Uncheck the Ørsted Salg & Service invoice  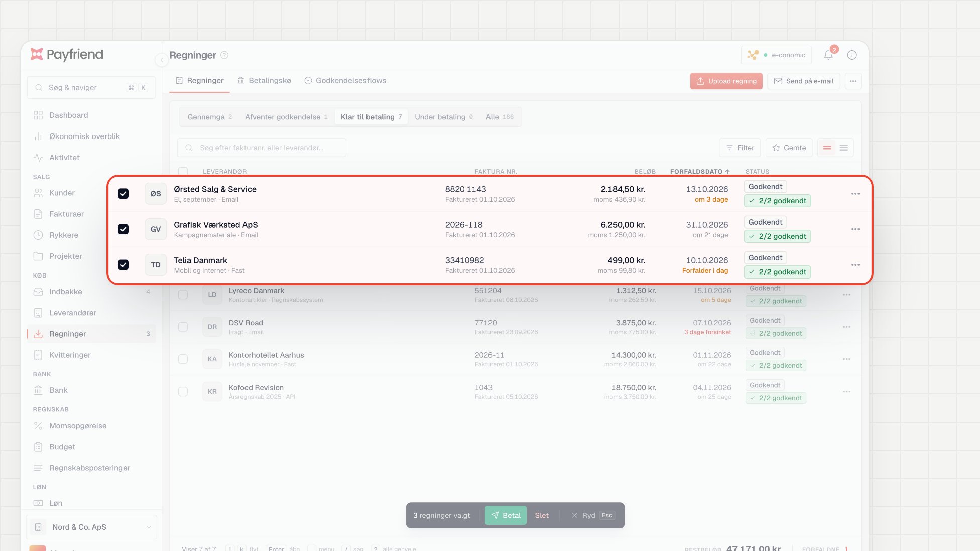pos(123,194)
